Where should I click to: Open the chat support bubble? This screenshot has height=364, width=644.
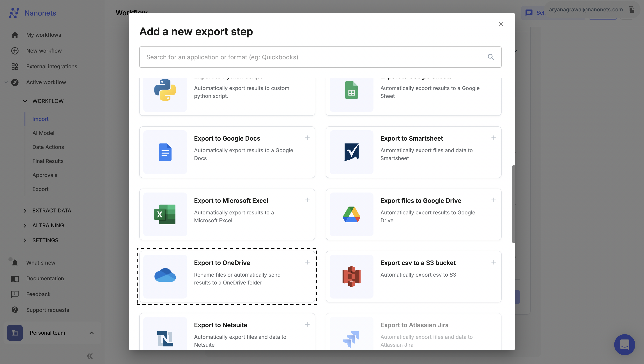(625, 345)
